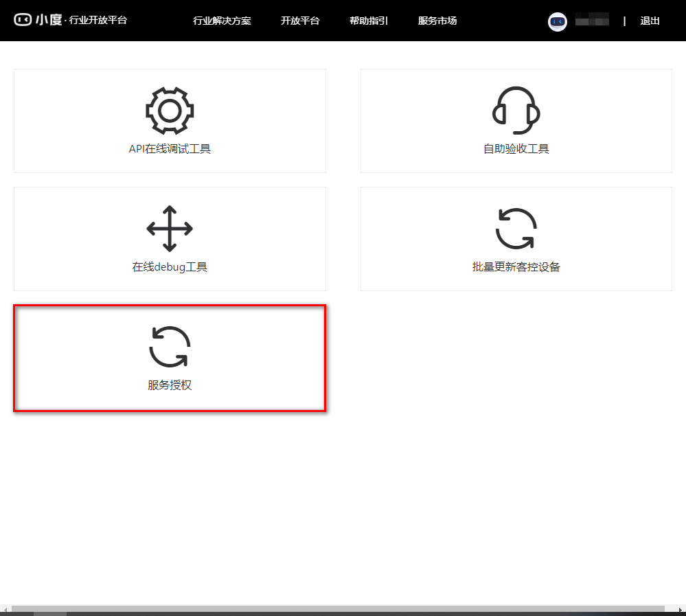Click the refresh icon above 服务授权
The height and width of the screenshot is (616, 686).
pyautogui.click(x=170, y=347)
